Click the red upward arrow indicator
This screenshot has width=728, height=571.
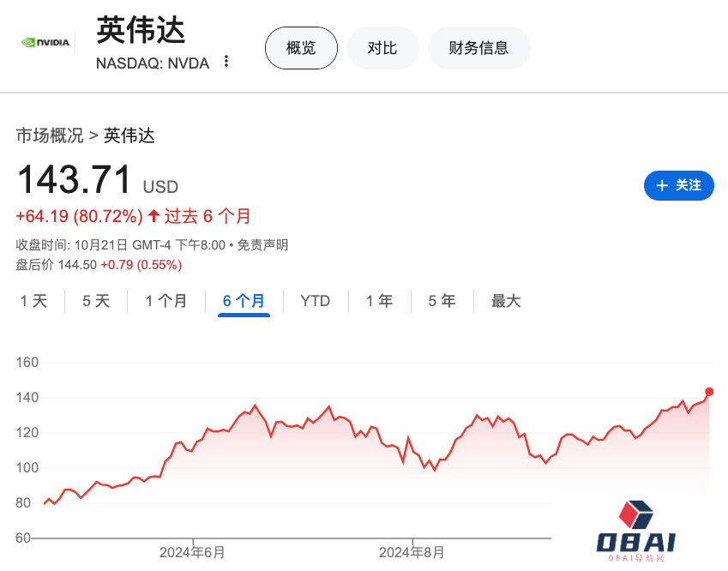[153, 215]
